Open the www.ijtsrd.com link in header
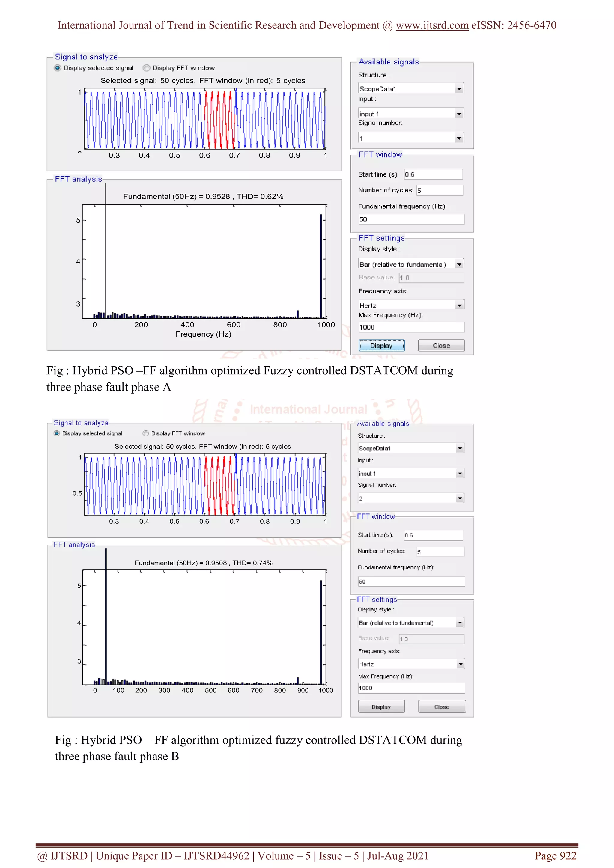This screenshot has height=868, width=614. (432, 25)
